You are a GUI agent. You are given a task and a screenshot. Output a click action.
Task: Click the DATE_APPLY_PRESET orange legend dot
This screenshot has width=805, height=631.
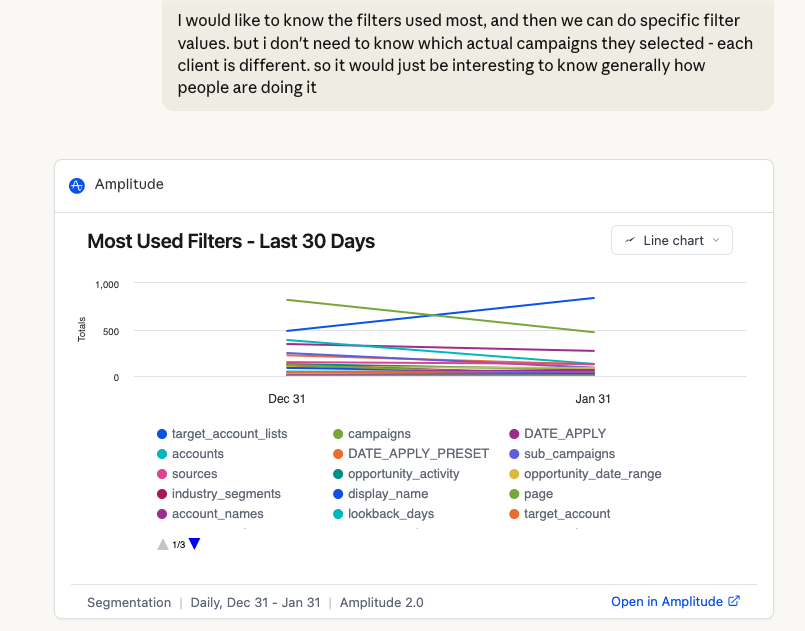[338, 454]
